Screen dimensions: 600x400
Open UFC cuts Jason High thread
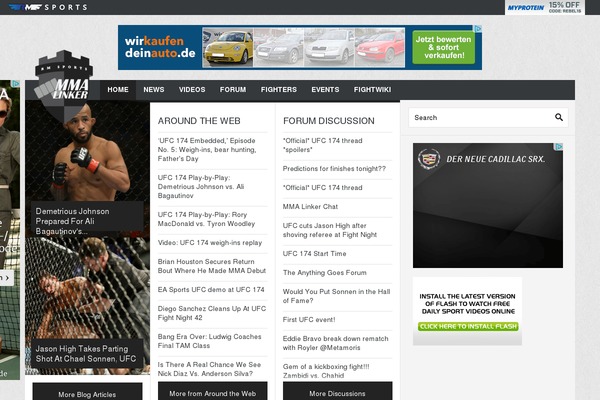tap(330, 230)
